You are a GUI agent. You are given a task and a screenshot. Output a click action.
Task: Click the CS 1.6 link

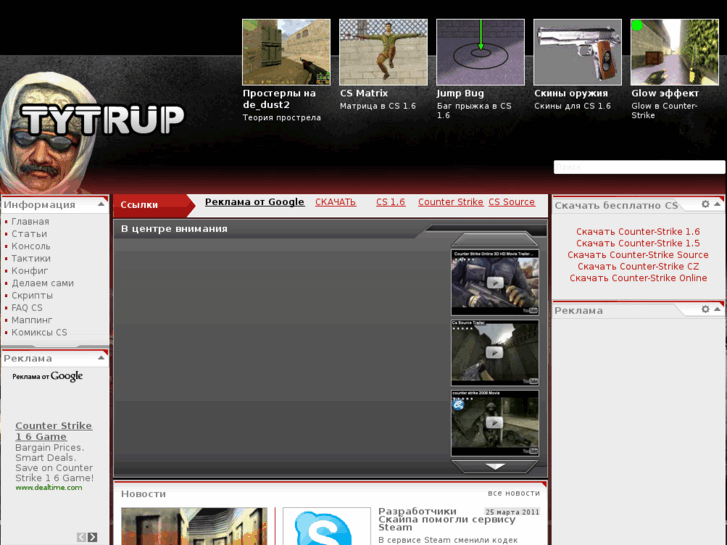tap(390, 202)
